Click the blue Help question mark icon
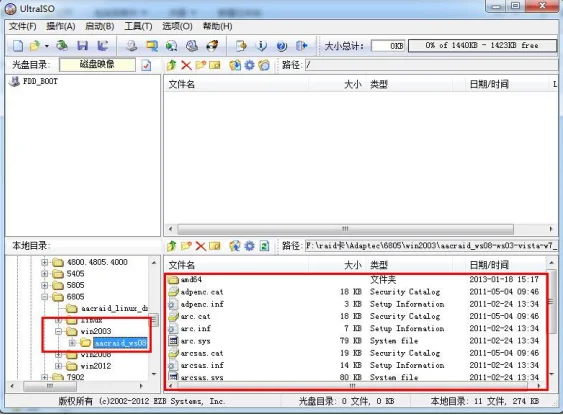Screen dimensions: 563x415 pyautogui.click(x=282, y=46)
